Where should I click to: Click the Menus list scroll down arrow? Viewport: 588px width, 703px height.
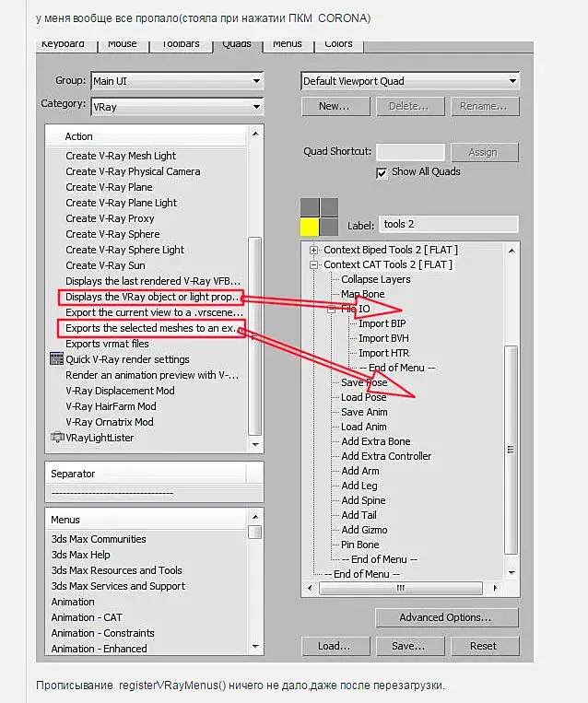[x=255, y=647]
